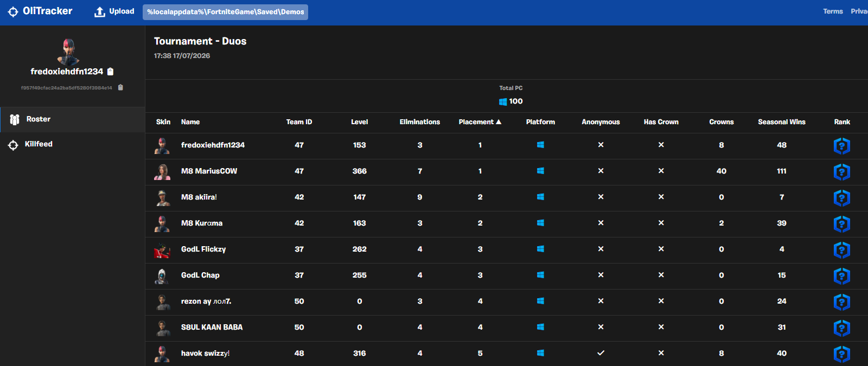
Task: Sort by Rank column header
Action: [x=842, y=122]
